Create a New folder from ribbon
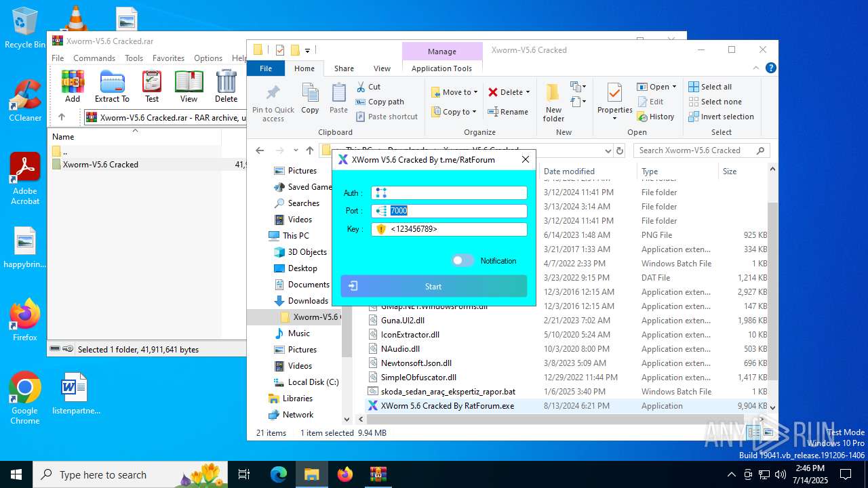 (x=553, y=103)
